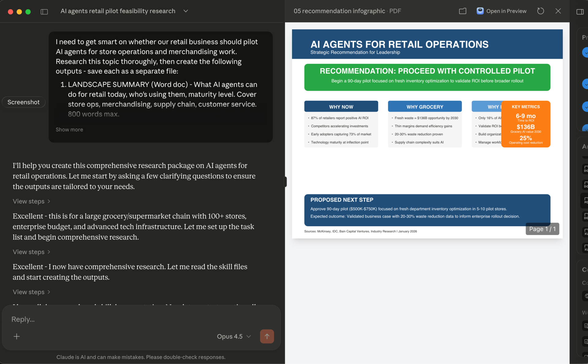Toggle the left sidebar panel icon
The height and width of the screenshot is (364, 588).
coord(44,12)
